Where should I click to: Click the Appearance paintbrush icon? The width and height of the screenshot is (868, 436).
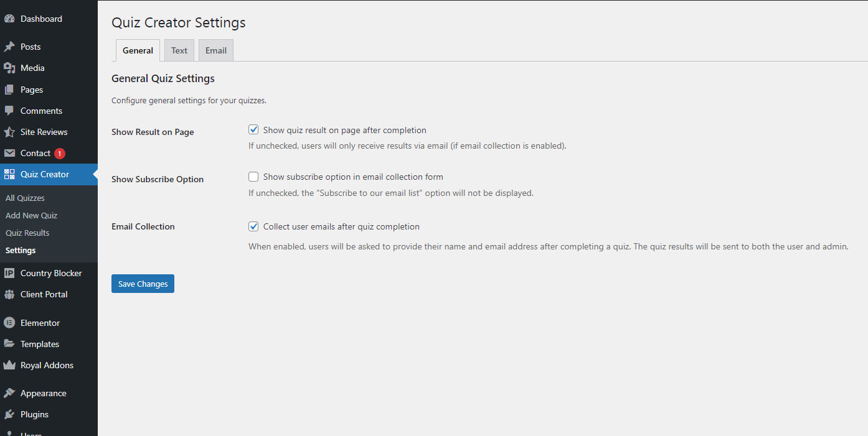(x=9, y=393)
